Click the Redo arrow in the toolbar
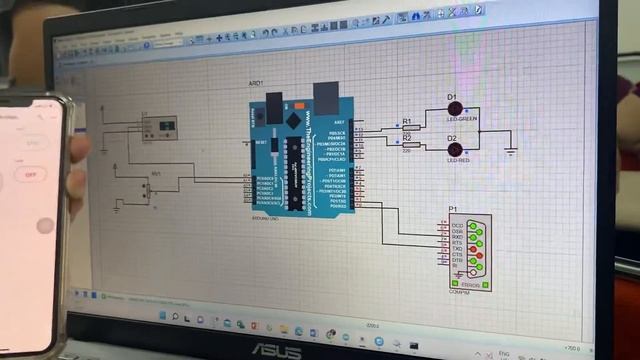The image size is (640, 360). pos(274,32)
